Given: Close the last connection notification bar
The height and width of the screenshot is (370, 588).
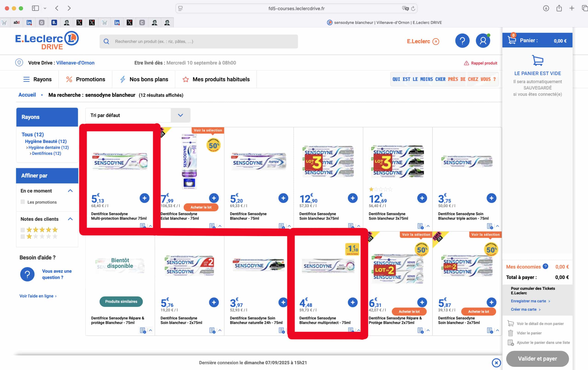Looking at the screenshot, I should [x=496, y=363].
